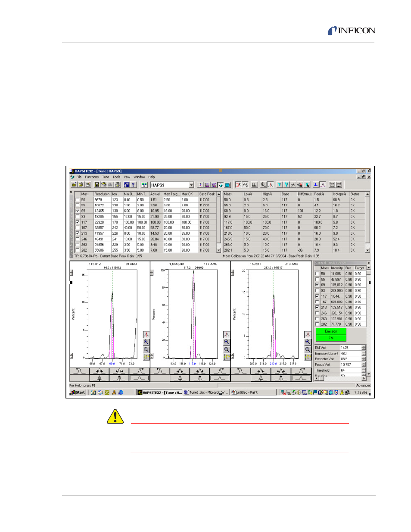This screenshot has width=411, height=532.
Task: Zoom out on the 213 AMU graph
Action: (x=308, y=349)
